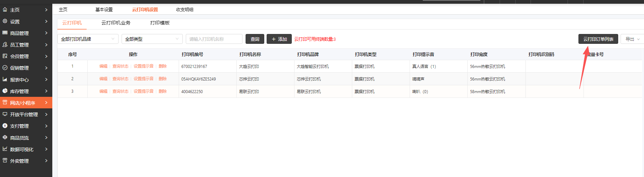Open the 云打印订单列表 button
Image resolution: width=644 pixels, height=177 pixels.
tap(598, 39)
